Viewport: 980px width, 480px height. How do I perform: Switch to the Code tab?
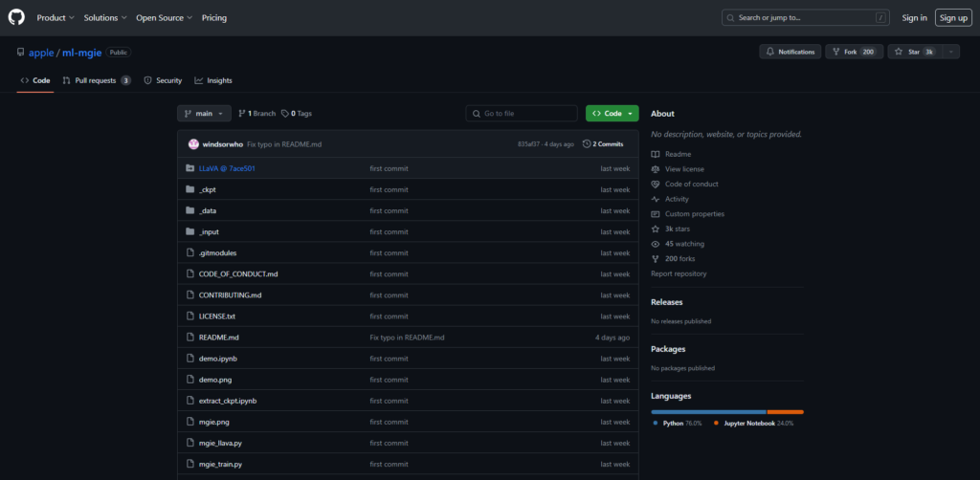[x=35, y=80]
